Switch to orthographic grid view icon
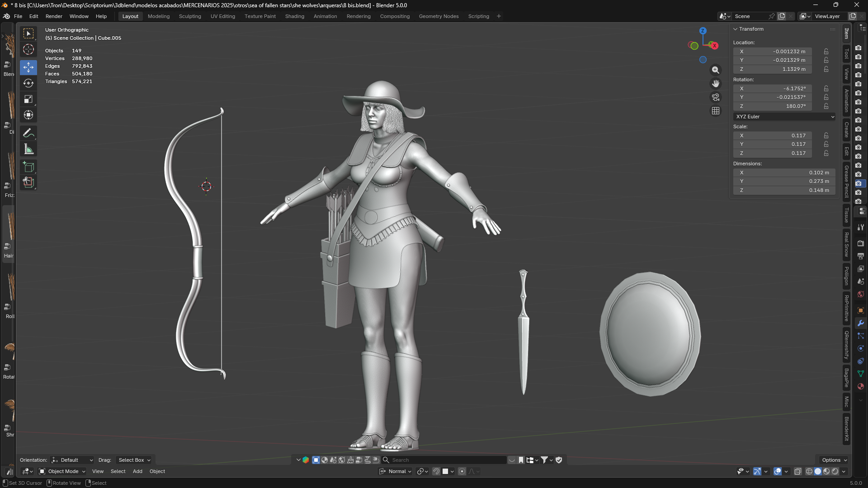Screen dimensions: 868x488 [716, 111]
